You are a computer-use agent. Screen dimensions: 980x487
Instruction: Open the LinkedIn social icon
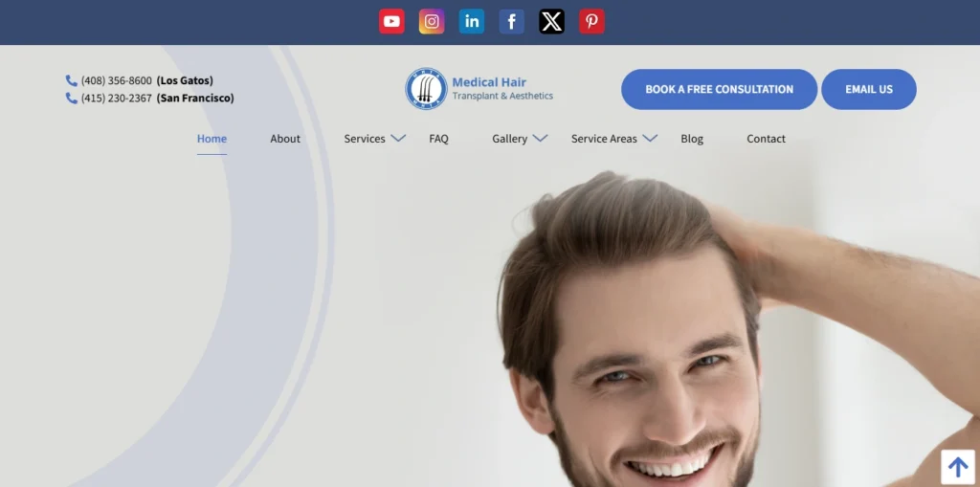[x=471, y=21]
